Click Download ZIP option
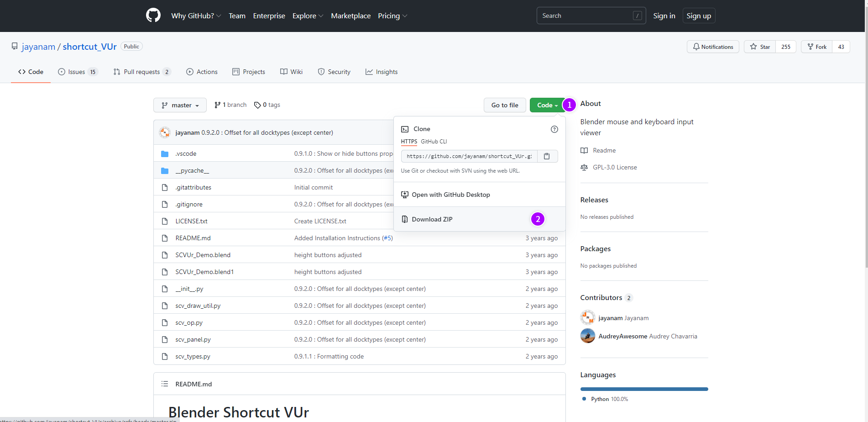The height and width of the screenshot is (422, 868). pyautogui.click(x=480, y=219)
